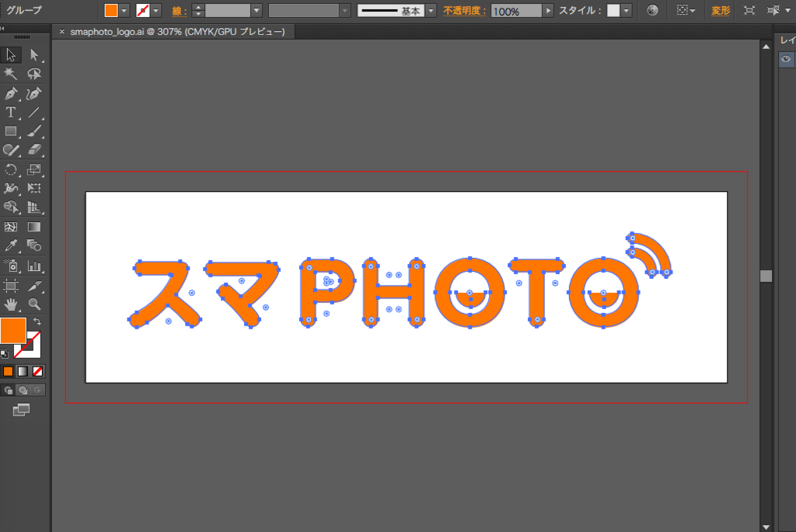Screen dimensions: 796x532
Task: Open the Layers panel tab (レイ)
Action: 787,40
